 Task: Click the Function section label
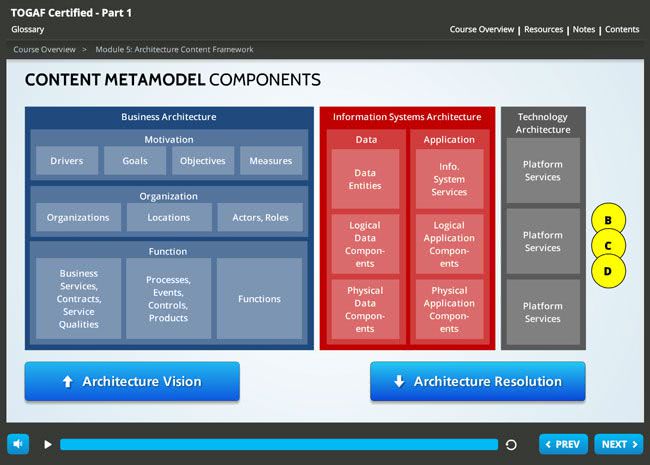point(168,252)
